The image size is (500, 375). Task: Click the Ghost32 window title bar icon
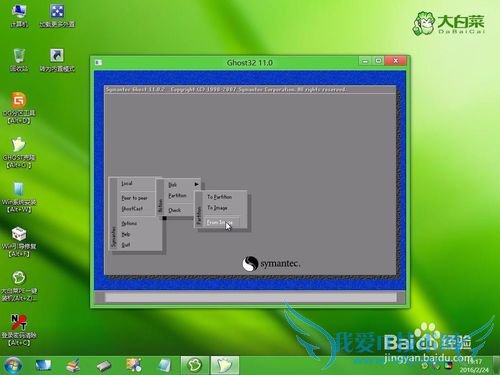98,62
